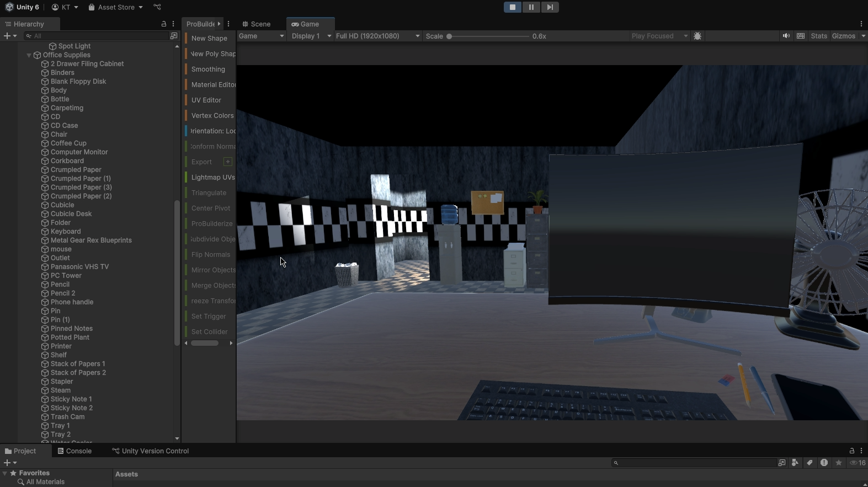This screenshot has height=487, width=868.
Task: Open the Display 1 dropdown
Action: pyautogui.click(x=311, y=36)
